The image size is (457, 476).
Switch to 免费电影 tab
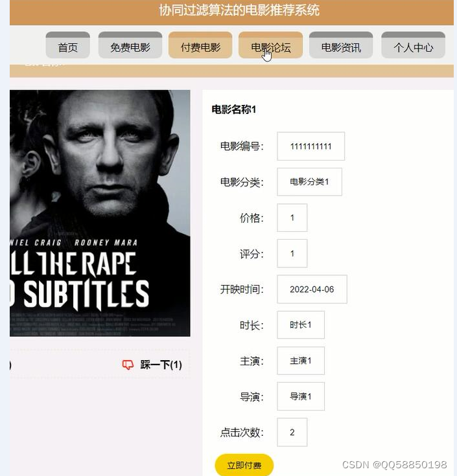(130, 45)
